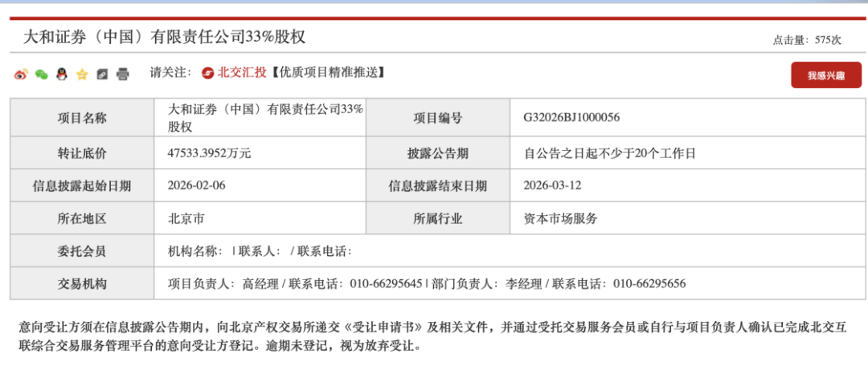Copy the page link icon
The image size is (868, 366).
[x=102, y=75]
